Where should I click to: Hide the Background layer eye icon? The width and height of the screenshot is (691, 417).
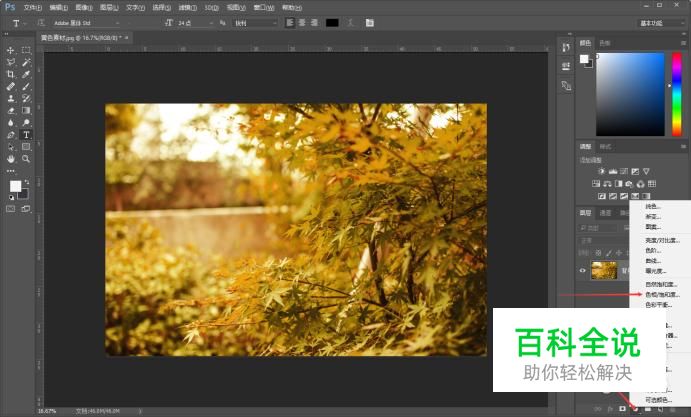pyautogui.click(x=583, y=271)
